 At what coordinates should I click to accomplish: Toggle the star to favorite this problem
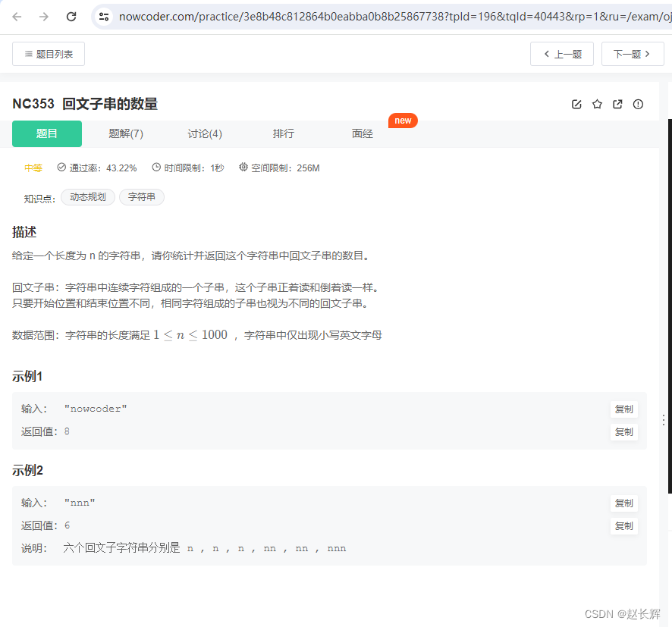pos(597,104)
